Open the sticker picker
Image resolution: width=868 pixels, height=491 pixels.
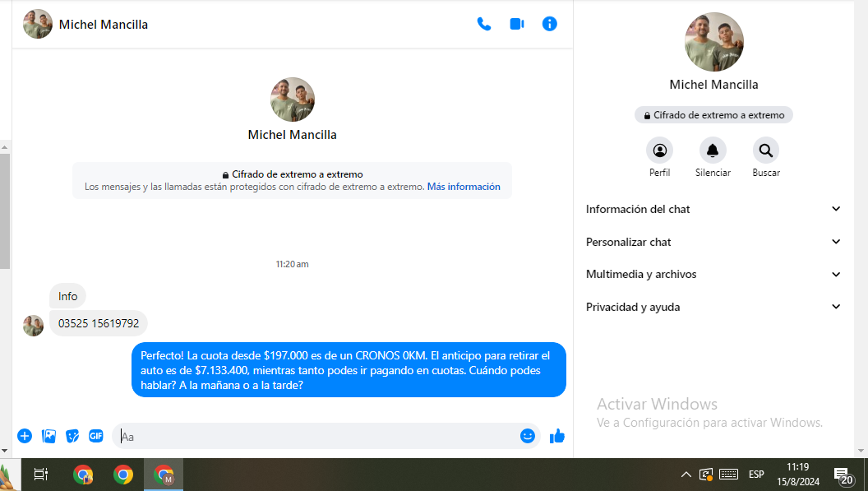(x=72, y=436)
